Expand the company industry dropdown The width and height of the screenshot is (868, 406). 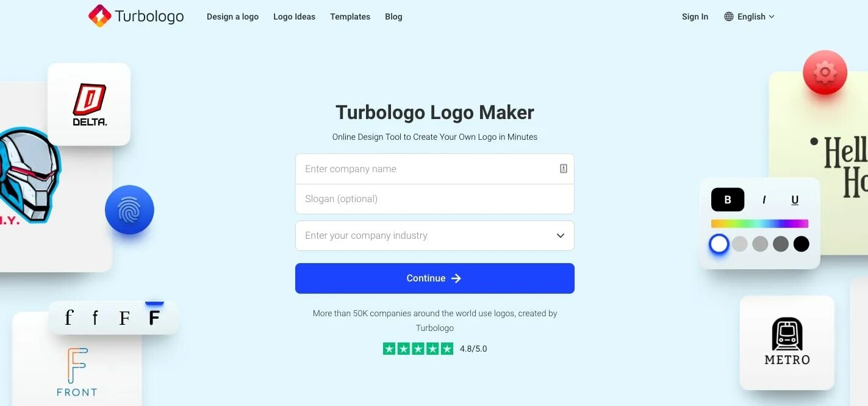pyautogui.click(x=435, y=236)
